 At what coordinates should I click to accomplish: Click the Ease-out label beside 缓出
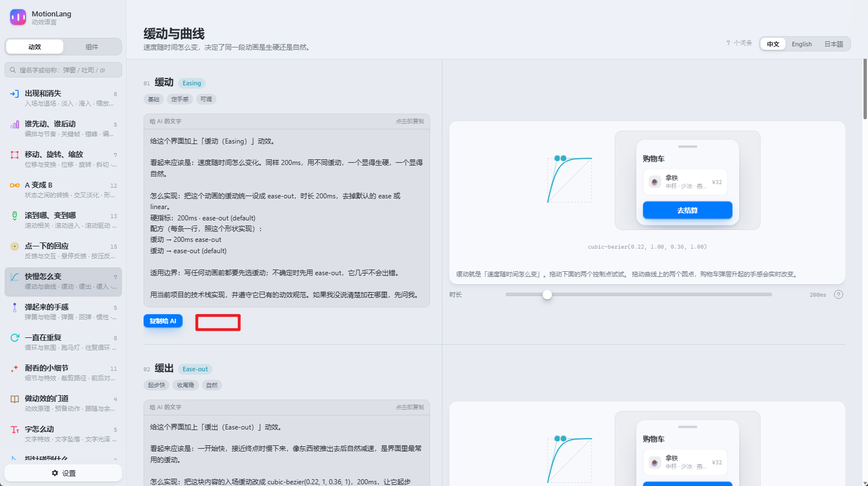click(x=195, y=369)
